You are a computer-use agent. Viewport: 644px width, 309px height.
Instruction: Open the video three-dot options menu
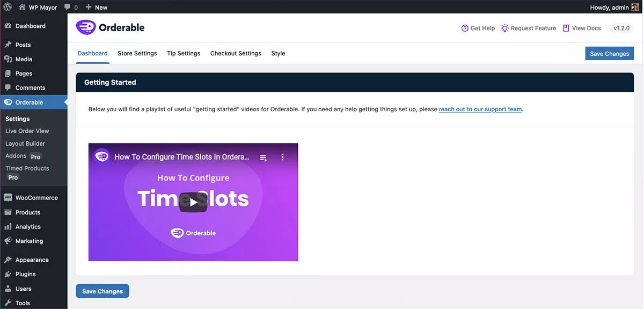[282, 157]
